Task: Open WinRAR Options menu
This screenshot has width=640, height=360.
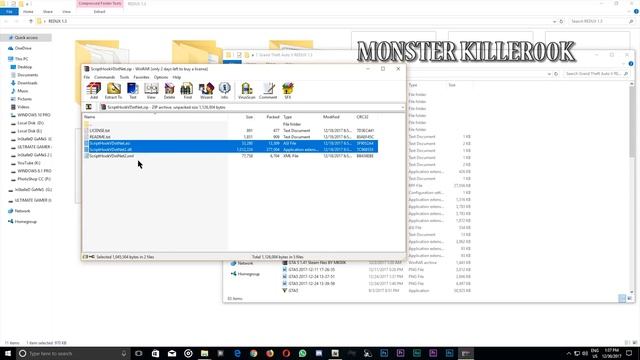Action: [161, 77]
